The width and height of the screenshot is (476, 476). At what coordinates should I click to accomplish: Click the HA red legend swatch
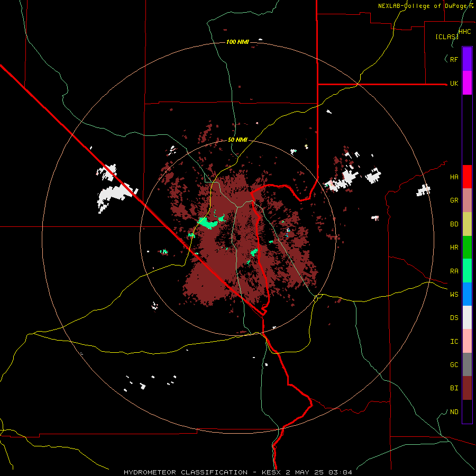pyautogui.click(x=467, y=177)
